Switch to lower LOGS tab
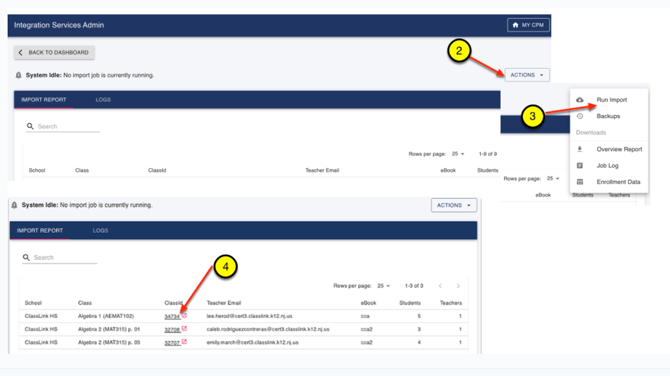This screenshot has width=670, height=376. pos(100,230)
